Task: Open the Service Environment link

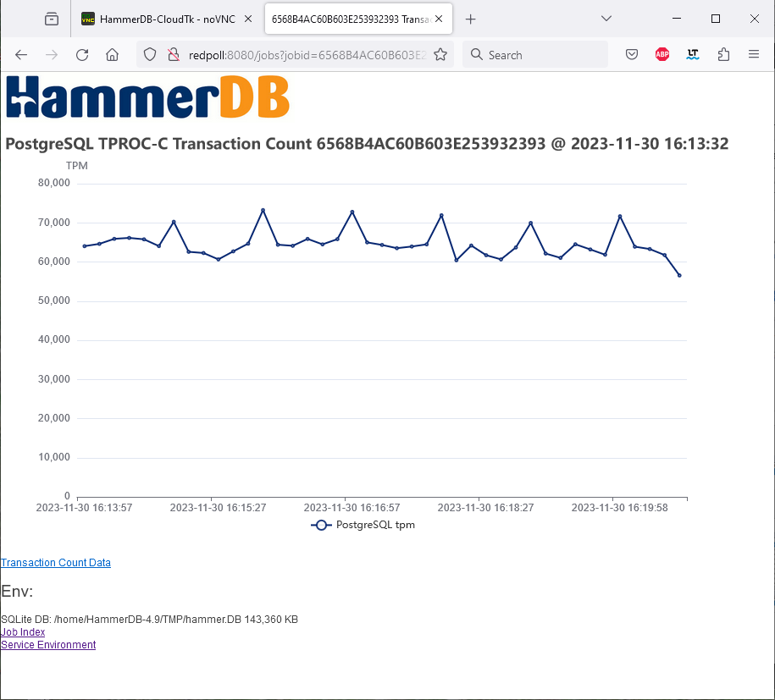Action: 48,645
